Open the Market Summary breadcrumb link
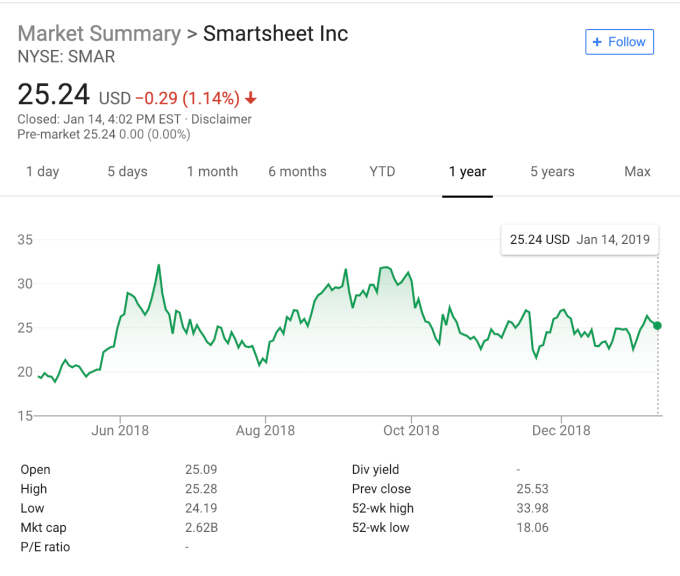The height and width of the screenshot is (576, 680). click(x=99, y=33)
